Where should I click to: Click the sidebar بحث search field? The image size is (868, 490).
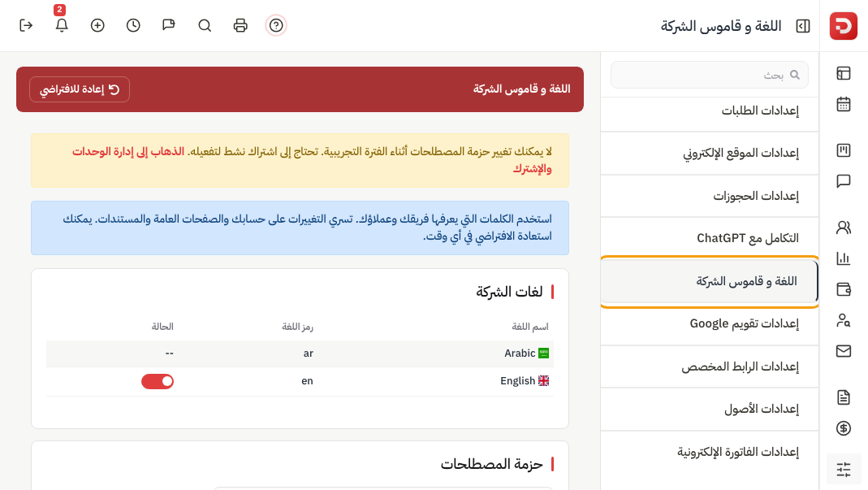[709, 75]
